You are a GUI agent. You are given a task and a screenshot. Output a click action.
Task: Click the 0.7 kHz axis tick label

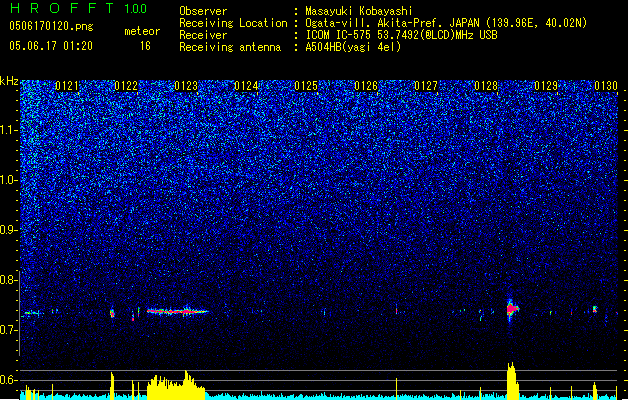(x=9, y=330)
